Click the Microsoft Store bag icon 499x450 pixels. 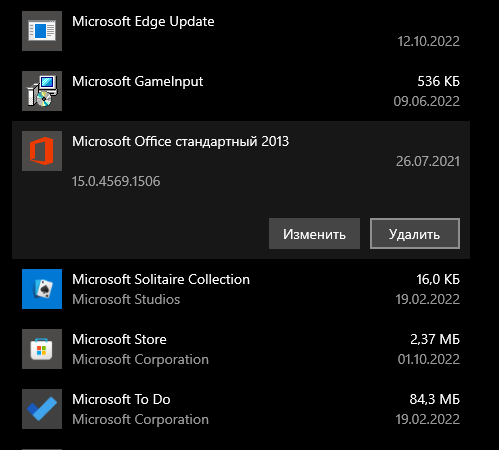click(x=42, y=349)
